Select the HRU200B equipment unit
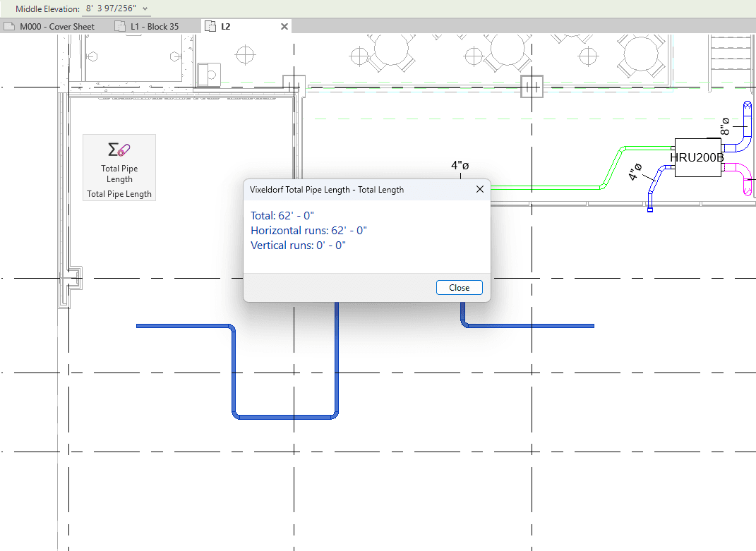 tap(697, 157)
